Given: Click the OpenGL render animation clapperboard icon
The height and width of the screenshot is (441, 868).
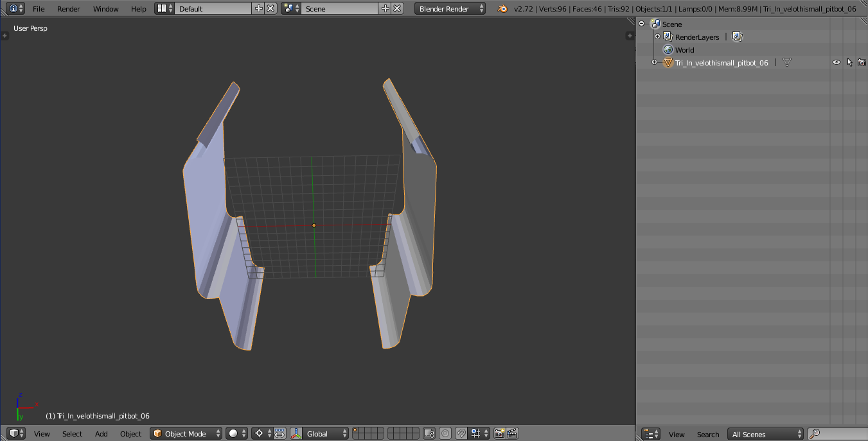Looking at the screenshot, I should point(512,433).
